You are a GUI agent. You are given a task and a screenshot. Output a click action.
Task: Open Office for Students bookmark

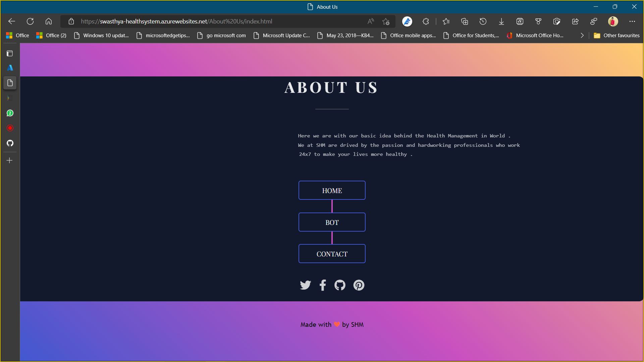click(471, 36)
